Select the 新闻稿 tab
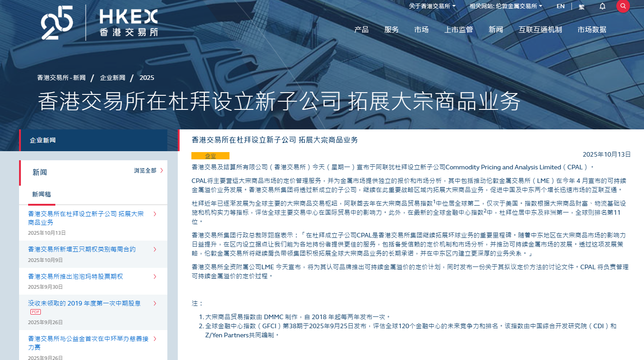The image size is (644, 360). [41, 194]
